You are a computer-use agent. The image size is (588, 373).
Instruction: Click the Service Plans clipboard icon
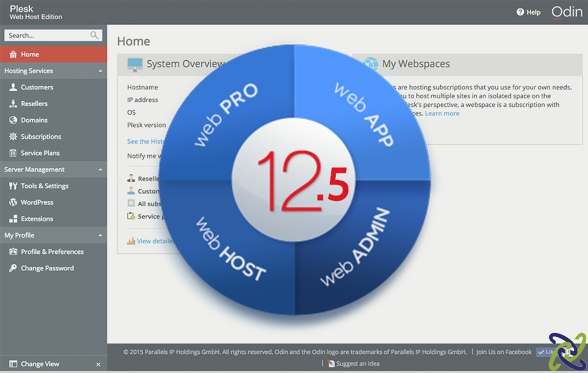point(13,153)
